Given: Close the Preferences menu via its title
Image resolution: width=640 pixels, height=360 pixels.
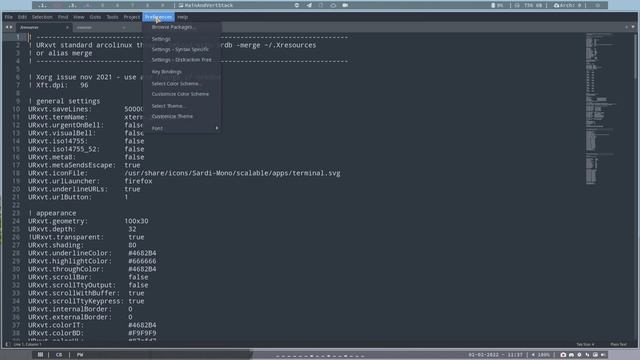Looking at the screenshot, I should pyautogui.click(x=158, y=17).
